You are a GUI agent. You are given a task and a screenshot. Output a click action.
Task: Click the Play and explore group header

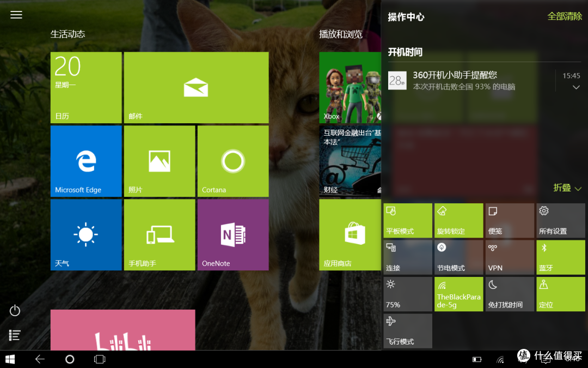point(341,34)
